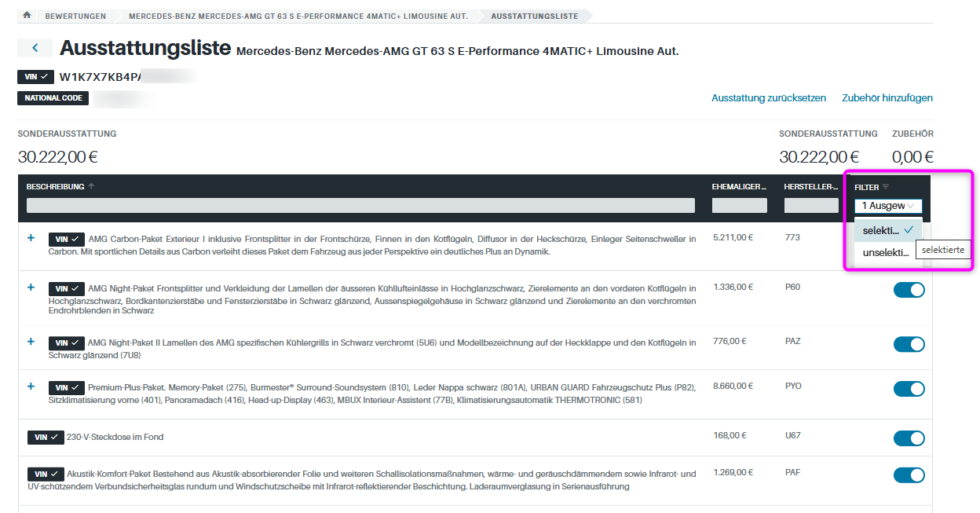This screenshot has height=513, width=980.
Task: Click the price '5.211,00 €'
Action: pos(733,237)
